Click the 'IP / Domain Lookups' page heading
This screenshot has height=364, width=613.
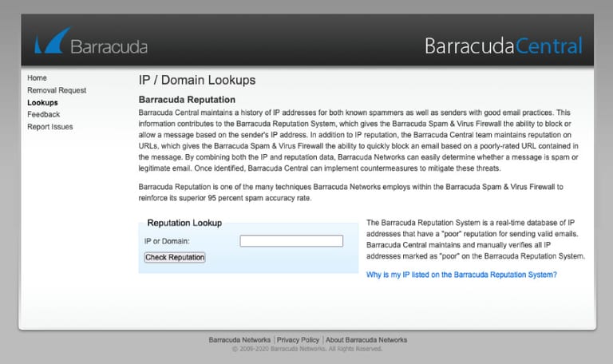click(197, 80)
